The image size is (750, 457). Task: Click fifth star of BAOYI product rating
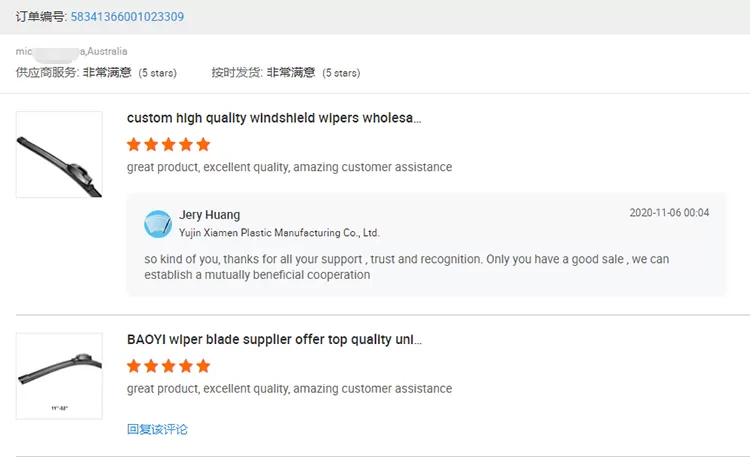[x=203, y=366]
